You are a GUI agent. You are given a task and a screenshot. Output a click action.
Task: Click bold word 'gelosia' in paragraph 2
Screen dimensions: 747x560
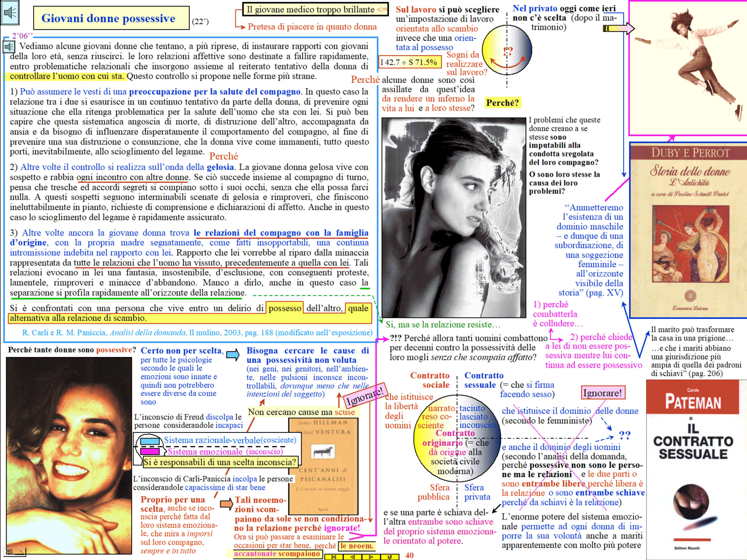(x=220, y=167)
